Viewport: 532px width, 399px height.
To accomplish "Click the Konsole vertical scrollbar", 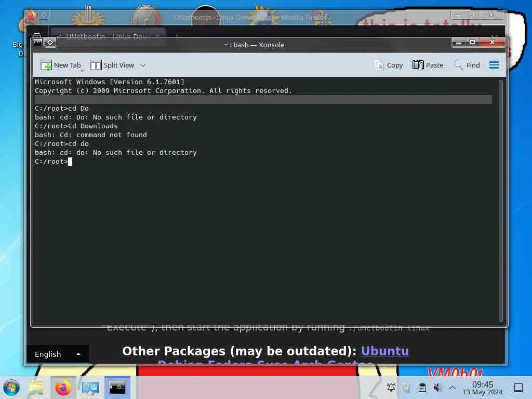I will (500, 201).
